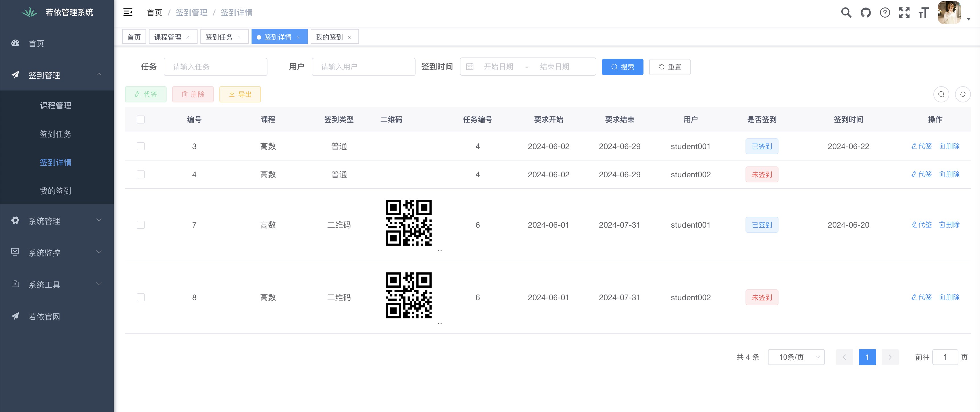Check the row with 编号 8

[x=141, y=297]
